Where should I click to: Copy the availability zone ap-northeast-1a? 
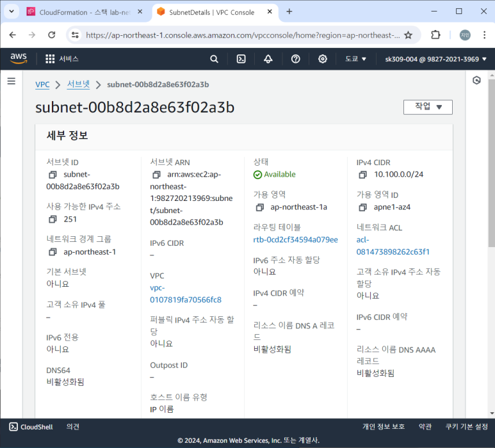click(x=260, y=207)
